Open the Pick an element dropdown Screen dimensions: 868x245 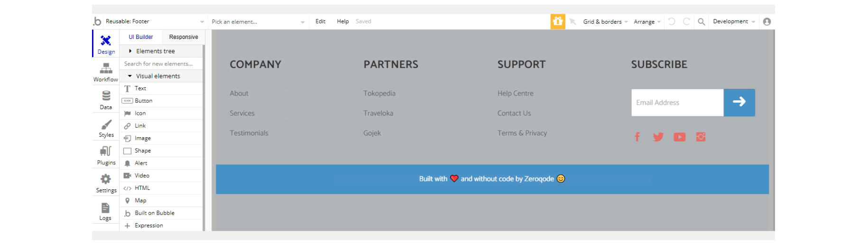pos(258,21)
